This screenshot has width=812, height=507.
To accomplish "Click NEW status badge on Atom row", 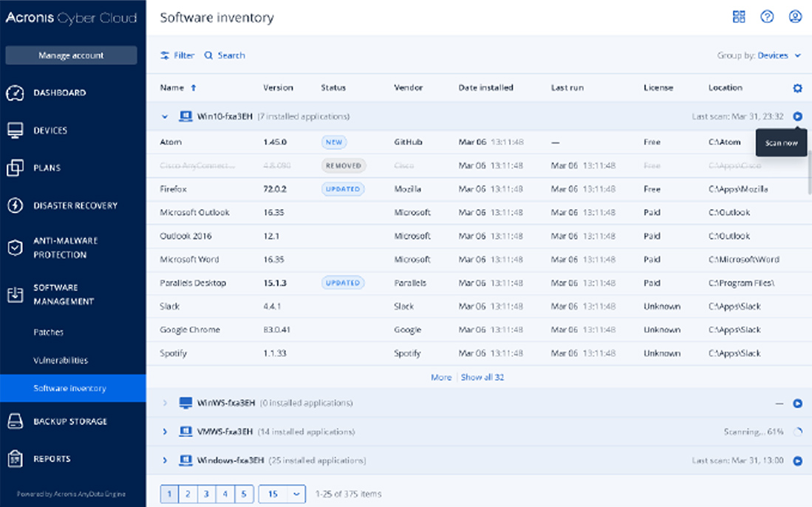I will [334, 143].
